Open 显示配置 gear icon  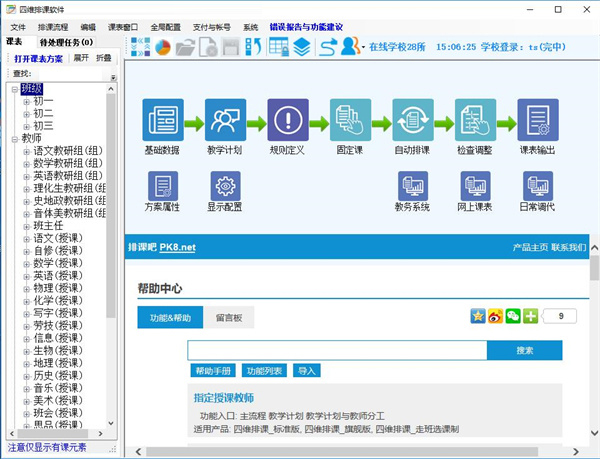[x=225, y=186]
